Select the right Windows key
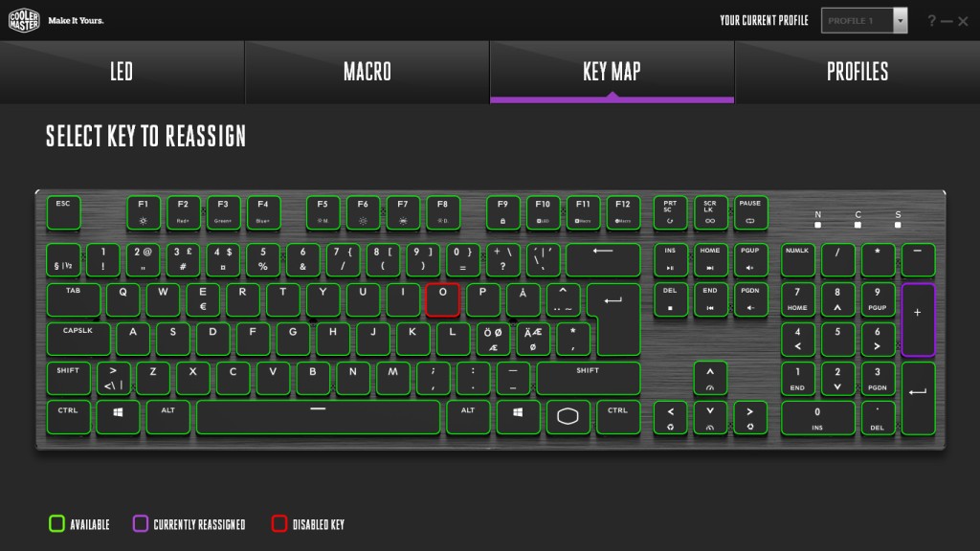This screenshot has height=551, width=980. tap(518, 417)
